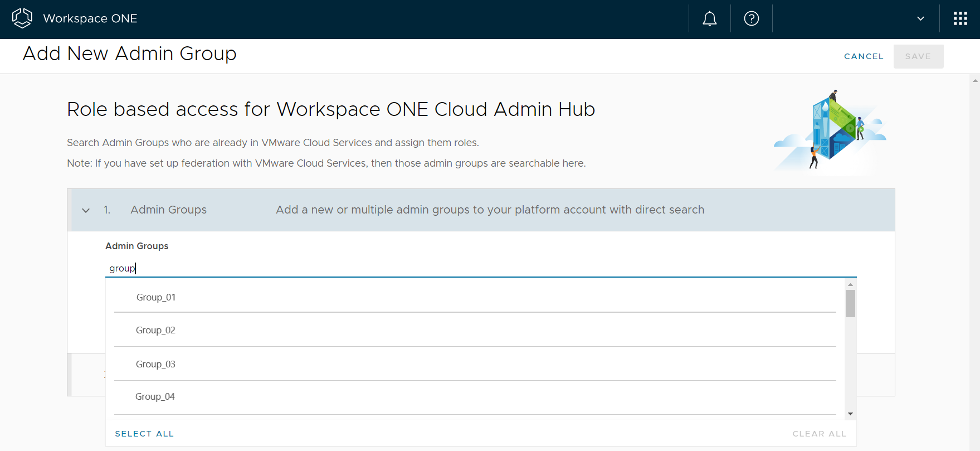The height and width of the screenshot is (451, 980).
Task: Click the Workspace ONE logo icon
Action: tap(22, 18)
